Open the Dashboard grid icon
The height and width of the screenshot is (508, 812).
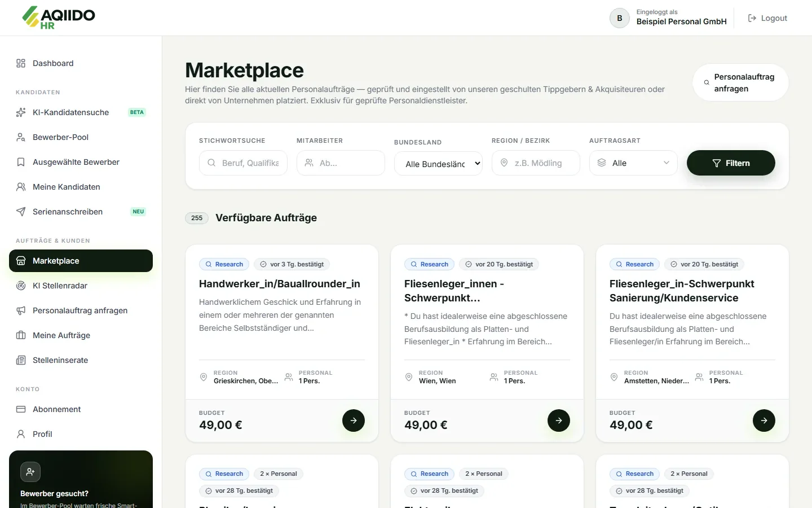pos(21,63)
